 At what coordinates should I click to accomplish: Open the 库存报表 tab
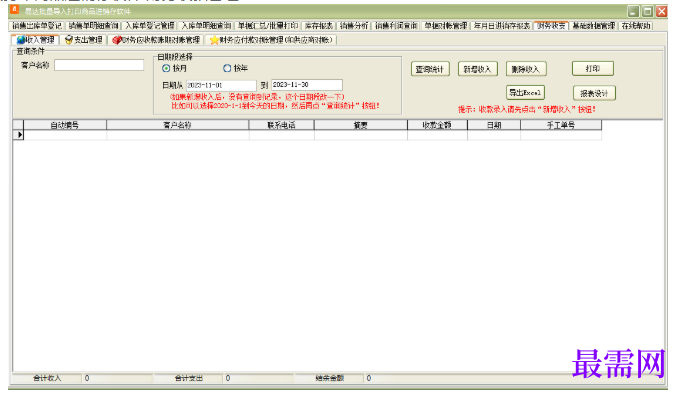tap(319, 26)
